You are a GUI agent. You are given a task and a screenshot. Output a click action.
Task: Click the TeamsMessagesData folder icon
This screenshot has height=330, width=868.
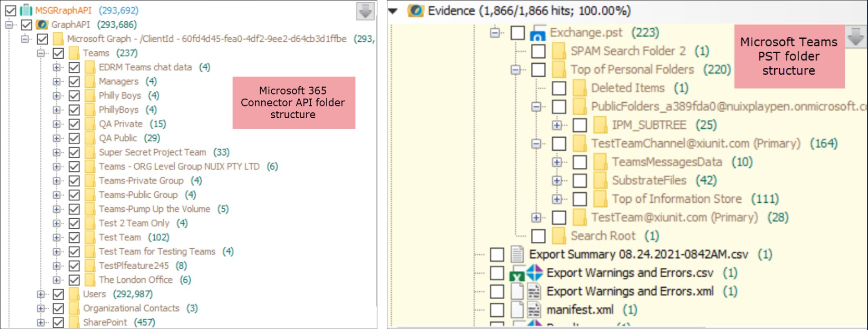(600, 162)
